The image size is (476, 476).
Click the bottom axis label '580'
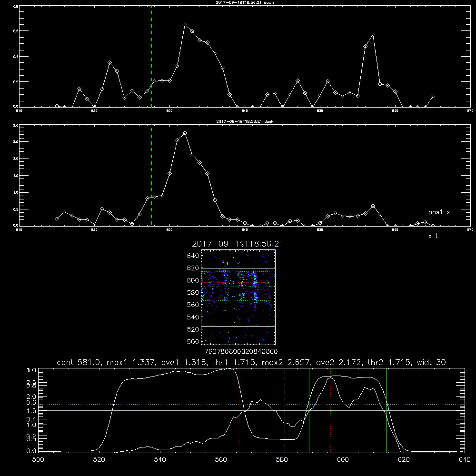[x=282, y=460]
